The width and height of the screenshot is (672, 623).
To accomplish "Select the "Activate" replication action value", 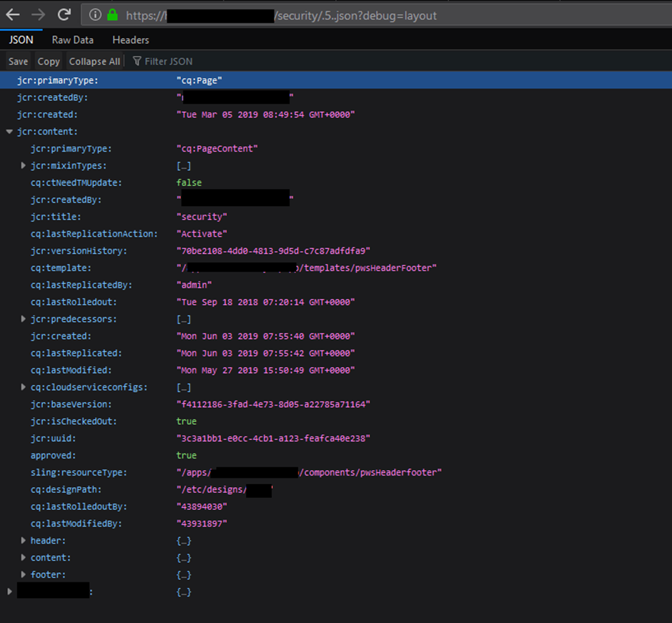I will (202, 234).
